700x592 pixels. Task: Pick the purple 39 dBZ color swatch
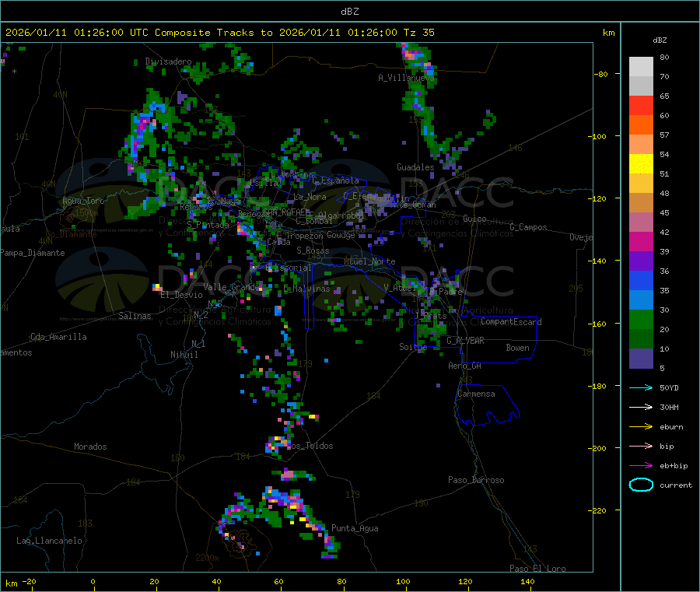point(641,261)
